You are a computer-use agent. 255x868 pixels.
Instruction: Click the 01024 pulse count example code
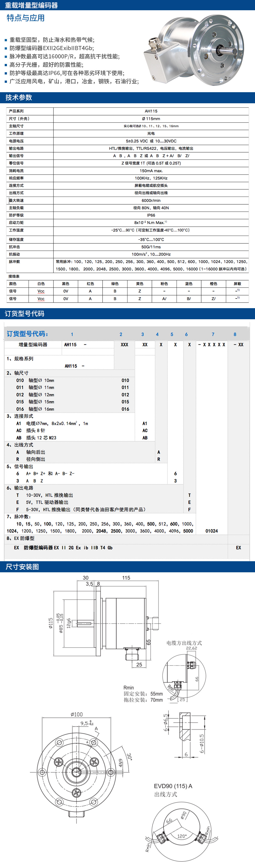pos(211,531)
